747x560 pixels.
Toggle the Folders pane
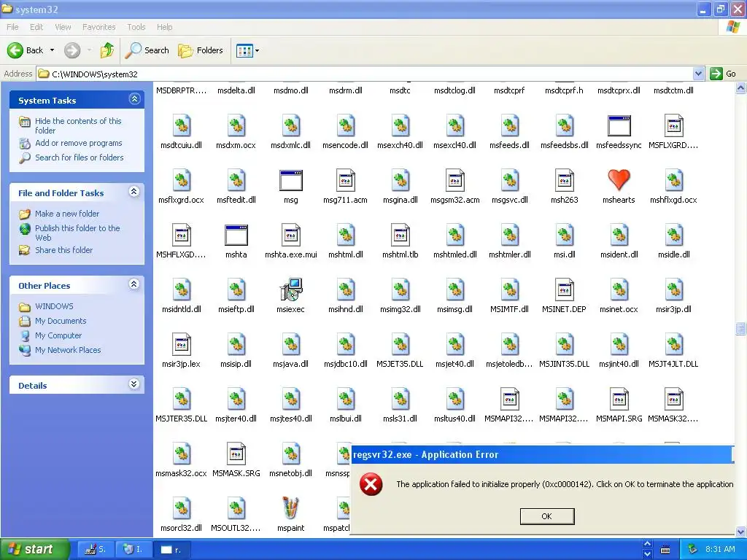tap(201, 50)
